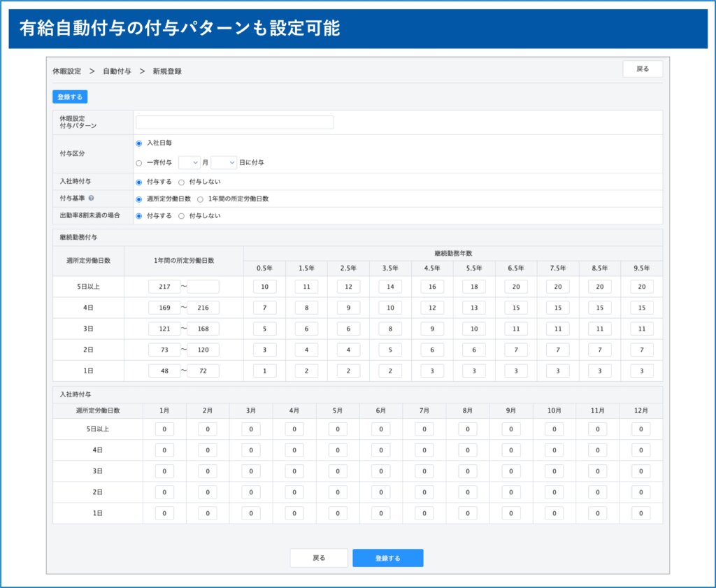Click the help icon beside 付与基準
Viewport: 716px width, 588px height.
coord(92,199)
